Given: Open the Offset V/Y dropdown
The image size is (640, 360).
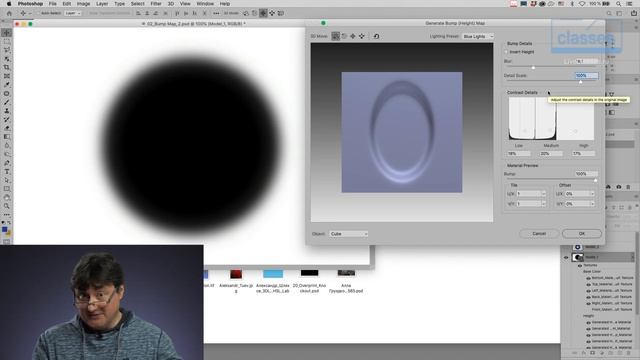Looking at the screenshot, I should tap(592, 204).
